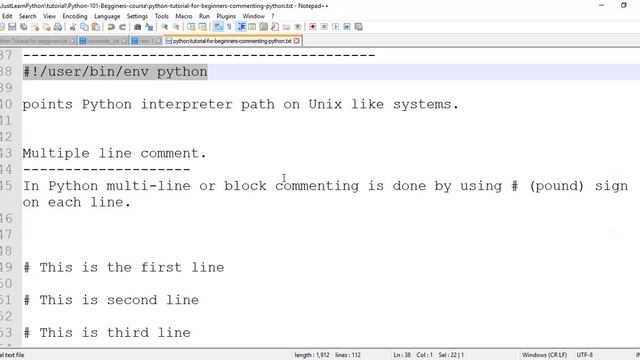This screenshot has height=360, width=640.
Task: Switch to the new 1 tab
Action: (146, 41)
